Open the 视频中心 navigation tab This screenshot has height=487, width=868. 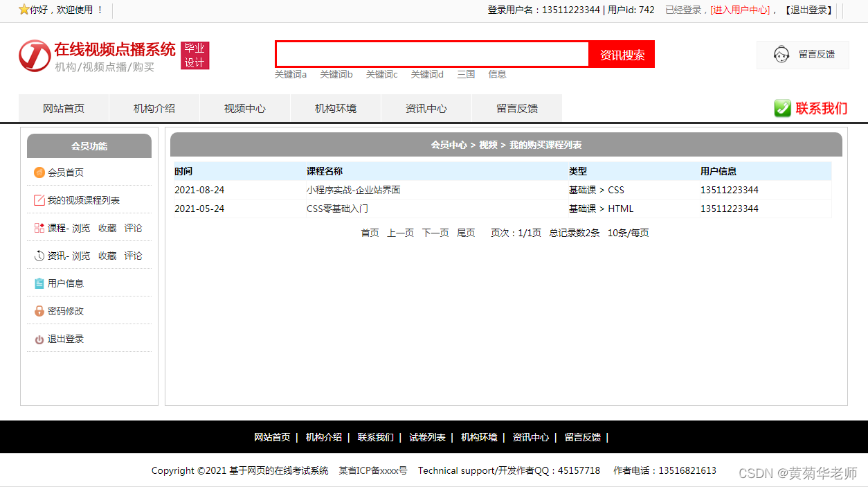point(245,109)
